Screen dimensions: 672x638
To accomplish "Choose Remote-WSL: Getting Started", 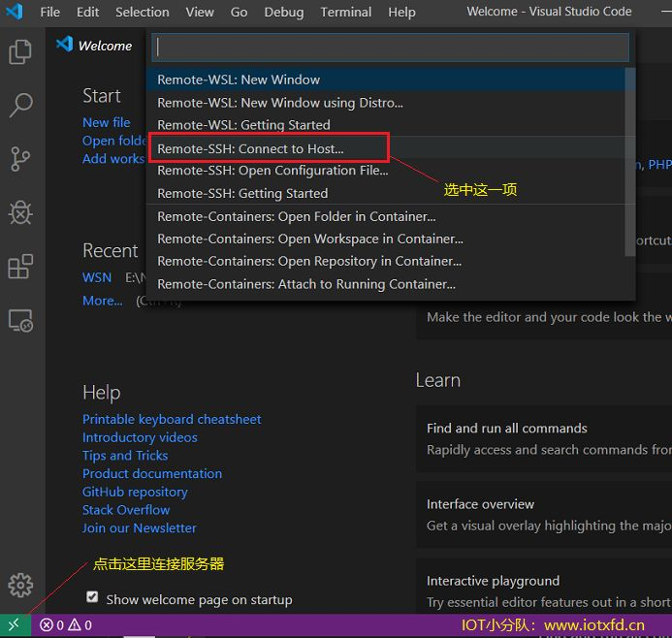I will (x=386, y=125).
